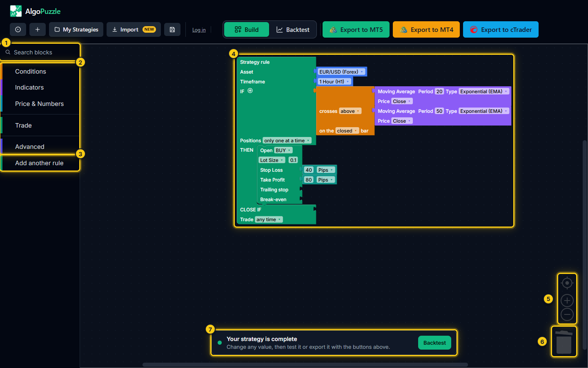The width and height of the screenshot is (588, 368).
Task: Export the strategy to MT4
Action: tap(426, 29)
